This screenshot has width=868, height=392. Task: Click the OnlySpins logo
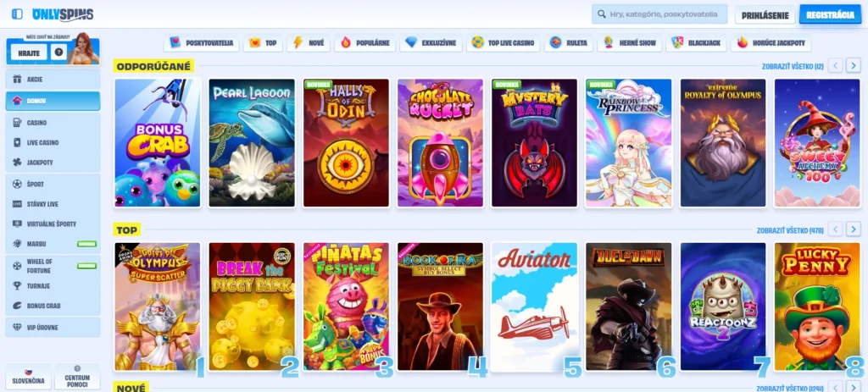point(63,14)
